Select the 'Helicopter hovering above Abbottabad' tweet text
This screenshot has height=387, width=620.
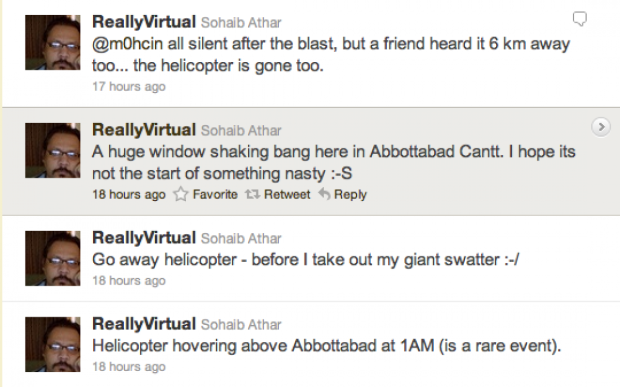[x=327, y=346]
